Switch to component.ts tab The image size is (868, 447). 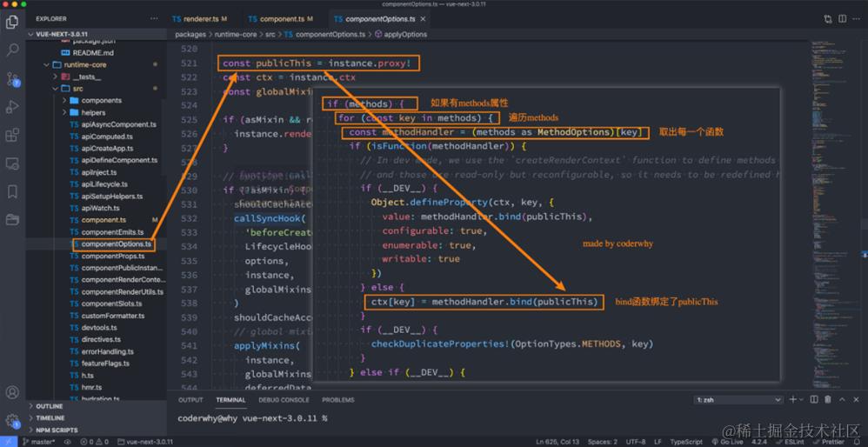(x=281, y=19)
